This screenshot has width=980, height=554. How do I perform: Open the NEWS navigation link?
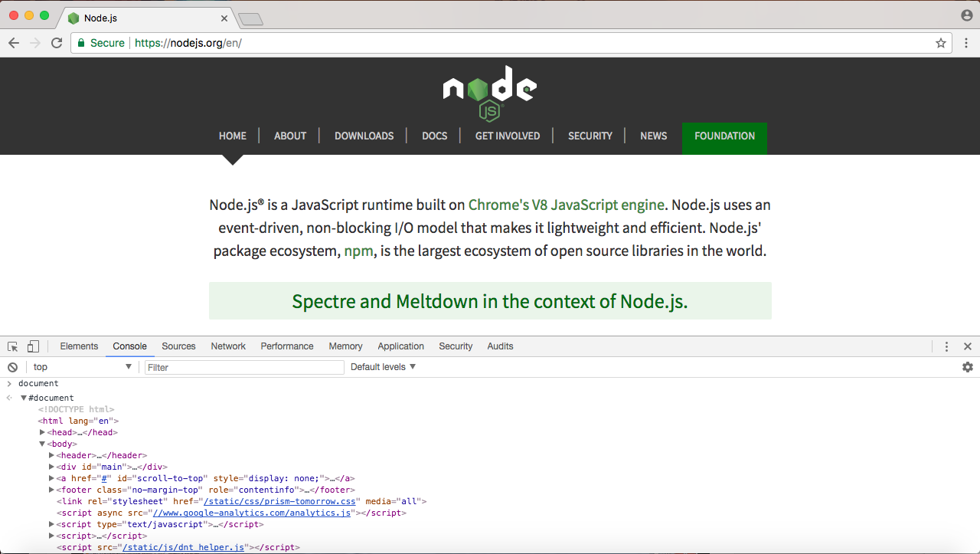654,136
